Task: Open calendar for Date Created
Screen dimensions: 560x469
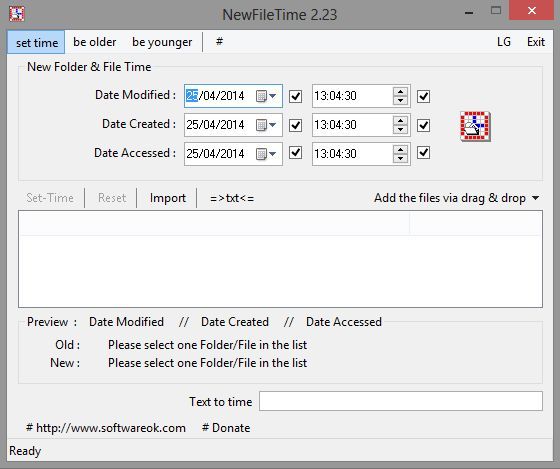Action: point(266,125)
